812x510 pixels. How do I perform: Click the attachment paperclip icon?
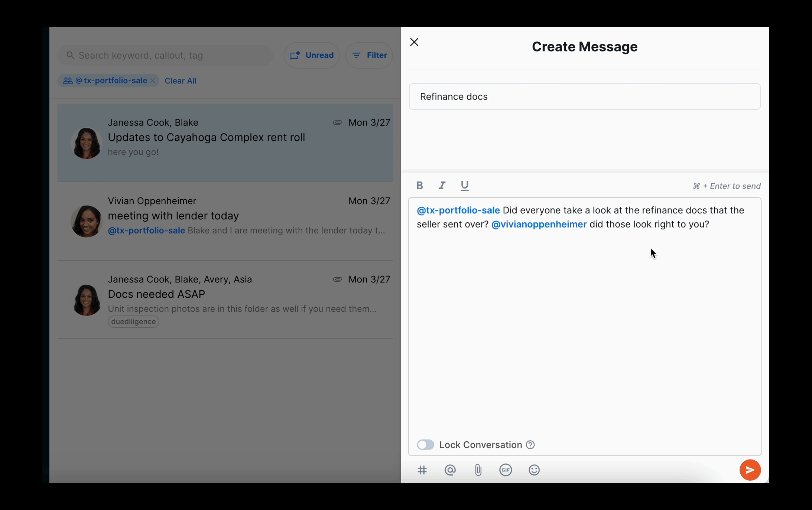click(477, 470)
